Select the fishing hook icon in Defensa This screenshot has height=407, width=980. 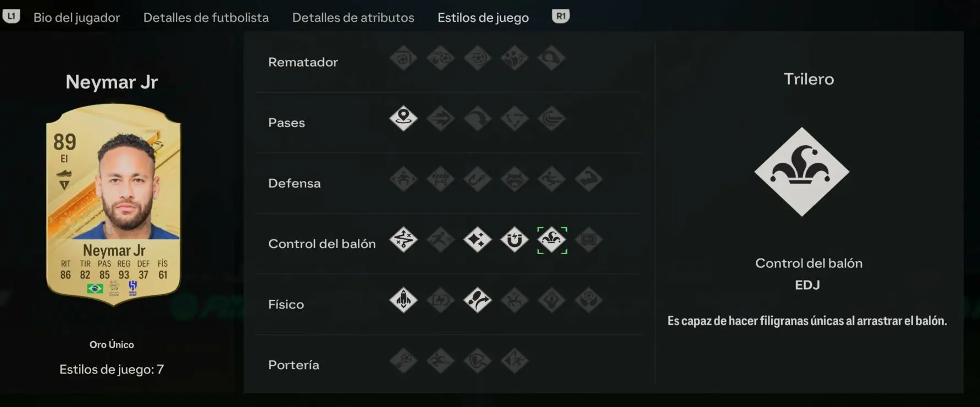477,179
